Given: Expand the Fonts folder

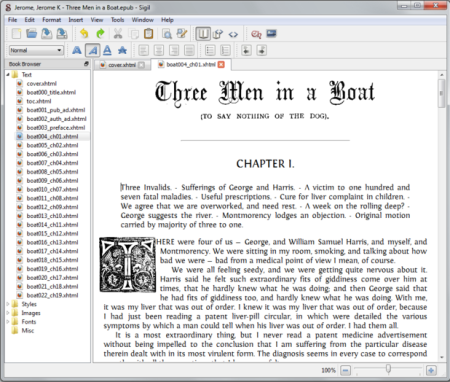Looking at the screenshot, I should tap(8, 322).
